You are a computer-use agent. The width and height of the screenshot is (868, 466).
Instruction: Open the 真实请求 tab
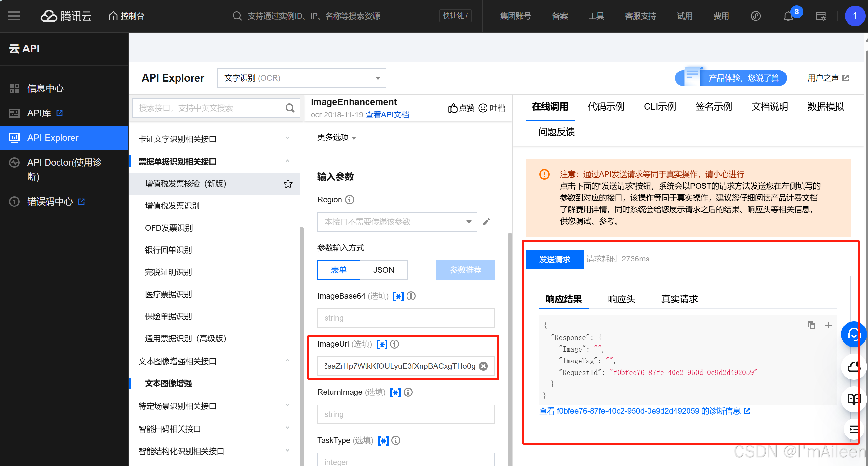[679, 299]
